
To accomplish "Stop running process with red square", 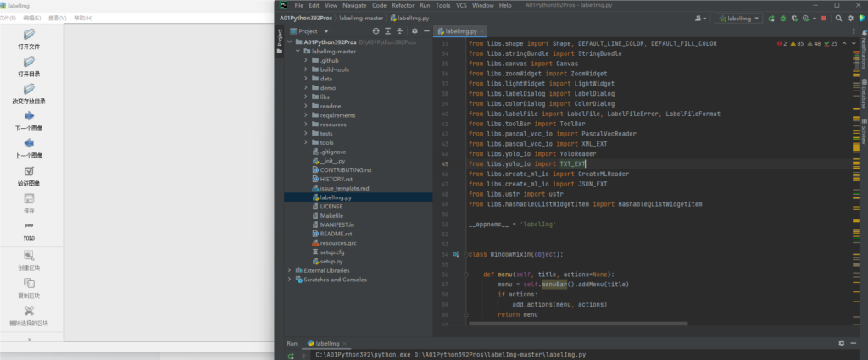I will [824, 19].
